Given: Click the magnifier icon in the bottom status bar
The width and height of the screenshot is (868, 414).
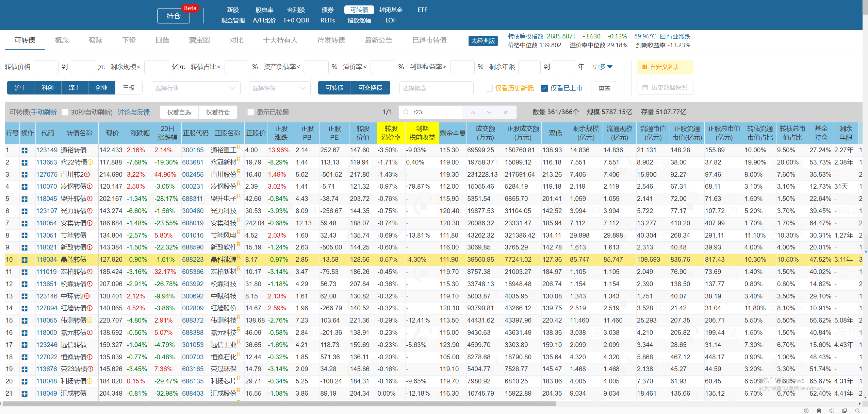Looking at the screenshot, I should [857, 411].
